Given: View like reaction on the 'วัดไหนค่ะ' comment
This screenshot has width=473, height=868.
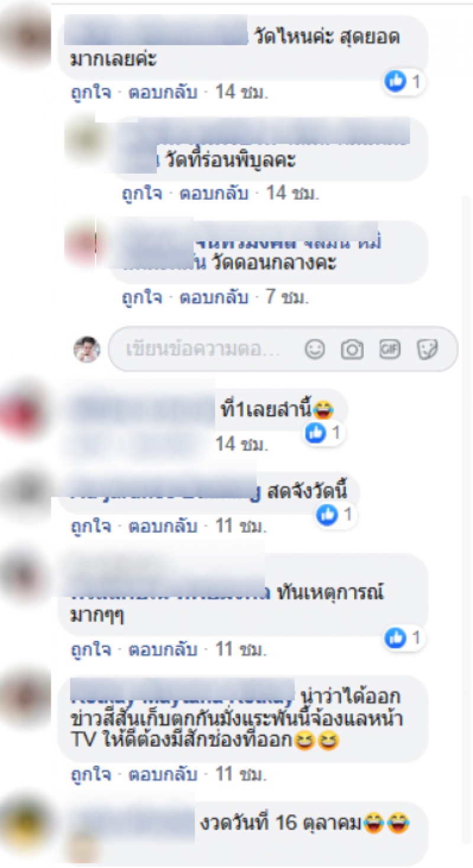Looking at the screenshot, I should [x=405, y=82].
